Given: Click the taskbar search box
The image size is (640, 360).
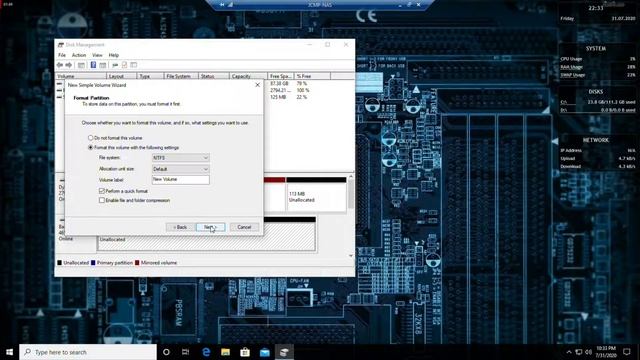Looking at the screenshot, I should [x=88, y=352].
